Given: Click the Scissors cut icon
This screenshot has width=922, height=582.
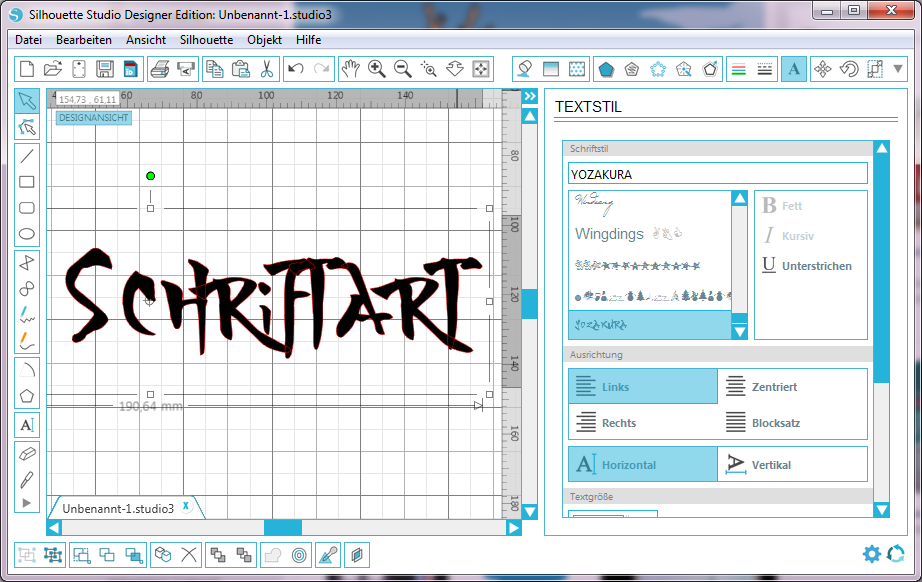Looking at the screenshot, I should coord(267,69).
